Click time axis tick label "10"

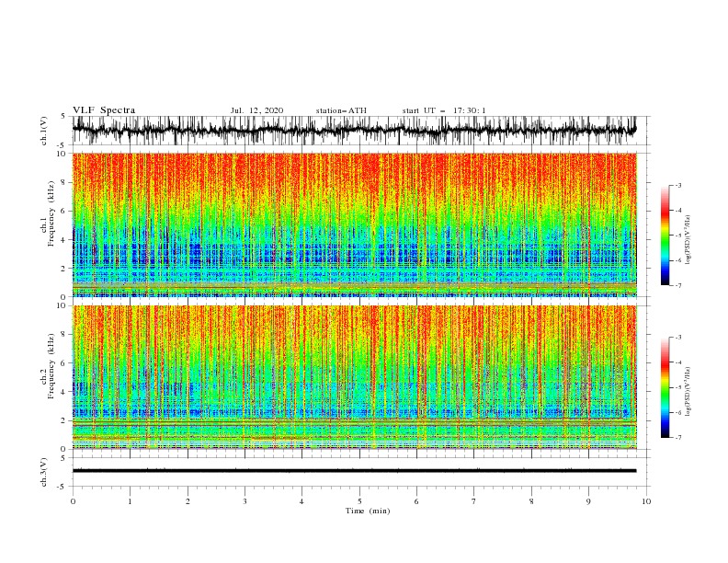646,501
